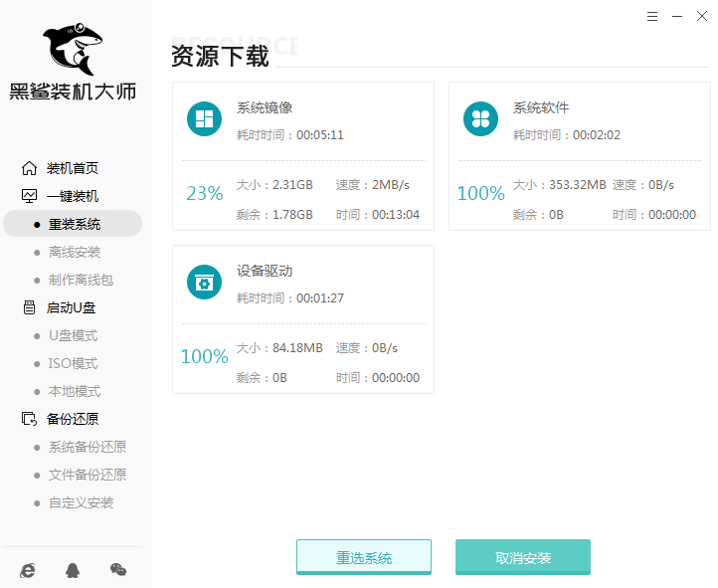The height and width of the screenshot is (588, 718).
Task: Open the QQ penguin icon
Action: (73, 570)
